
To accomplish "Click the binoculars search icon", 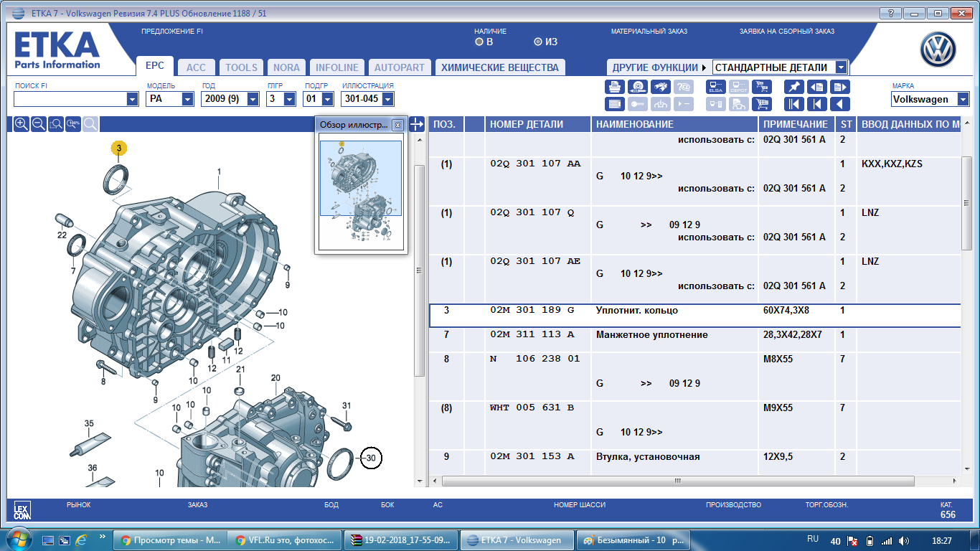I will (x=660, y=87).
